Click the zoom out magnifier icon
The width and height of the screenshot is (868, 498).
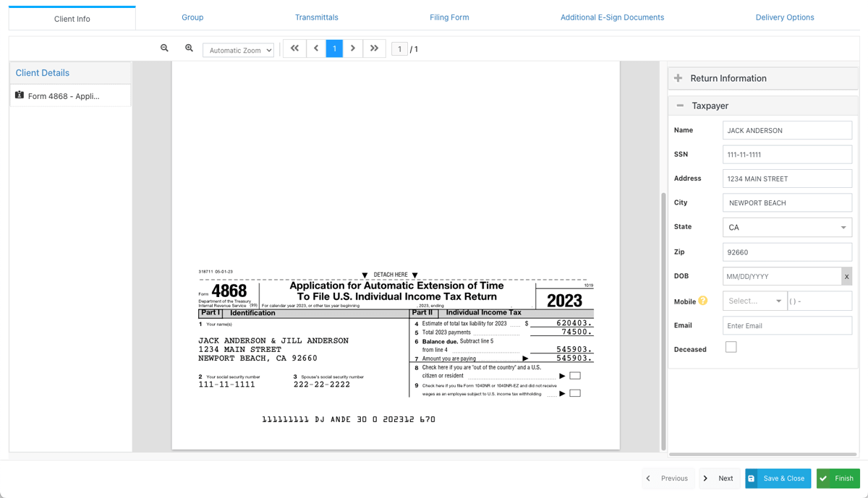164,48
